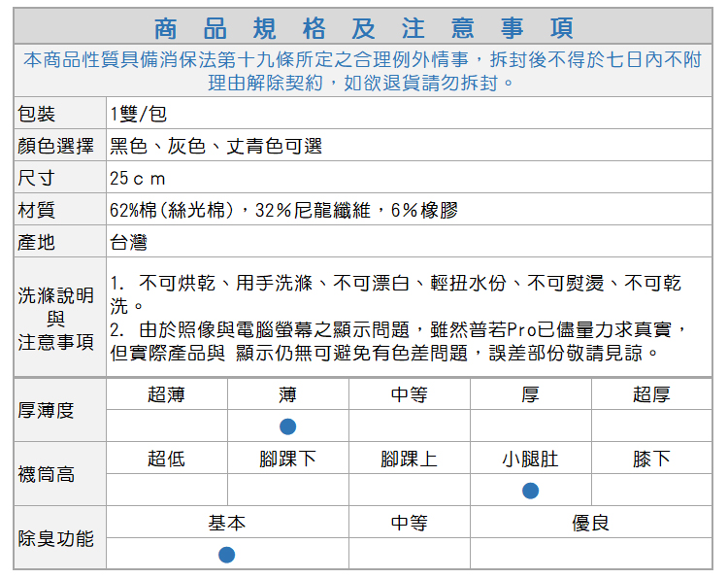Screen dimensions: 728x579
Task: Click the 1雙/包 packaging value
Action: 138,115
